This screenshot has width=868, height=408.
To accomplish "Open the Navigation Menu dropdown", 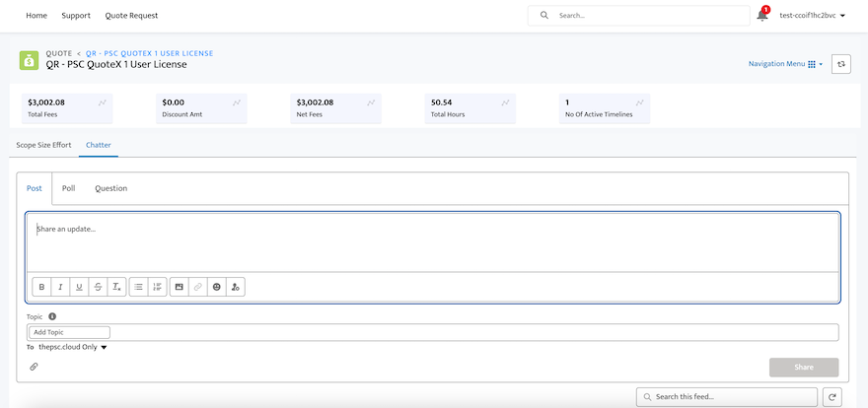I will tap(785, 64).
